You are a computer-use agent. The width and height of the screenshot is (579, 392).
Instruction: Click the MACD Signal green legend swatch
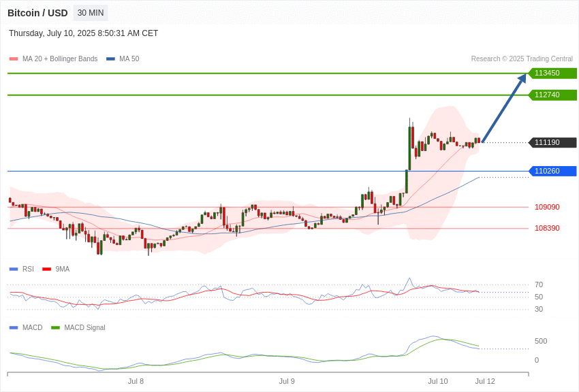(55, 328)
